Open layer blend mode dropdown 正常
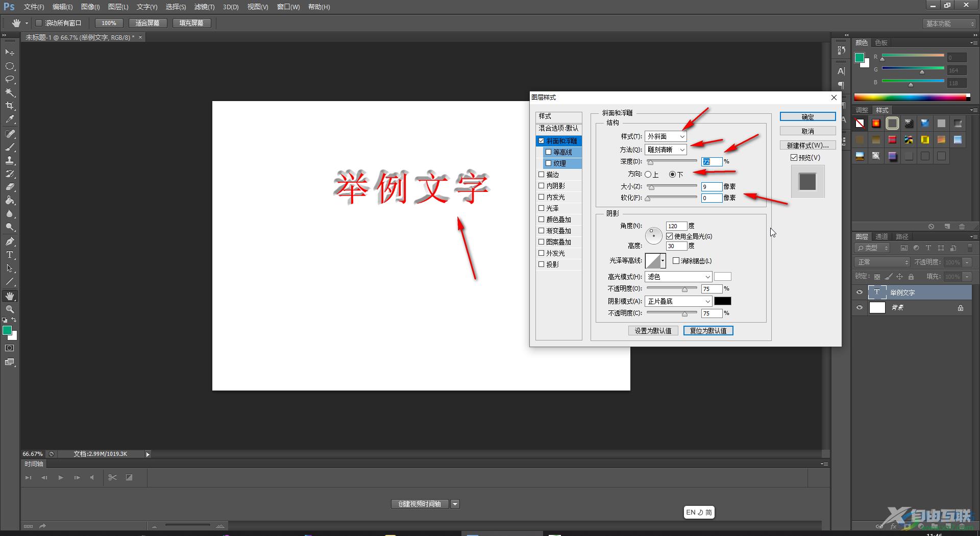The height and width of the screenshot is (536, 980). pos(882,262)
